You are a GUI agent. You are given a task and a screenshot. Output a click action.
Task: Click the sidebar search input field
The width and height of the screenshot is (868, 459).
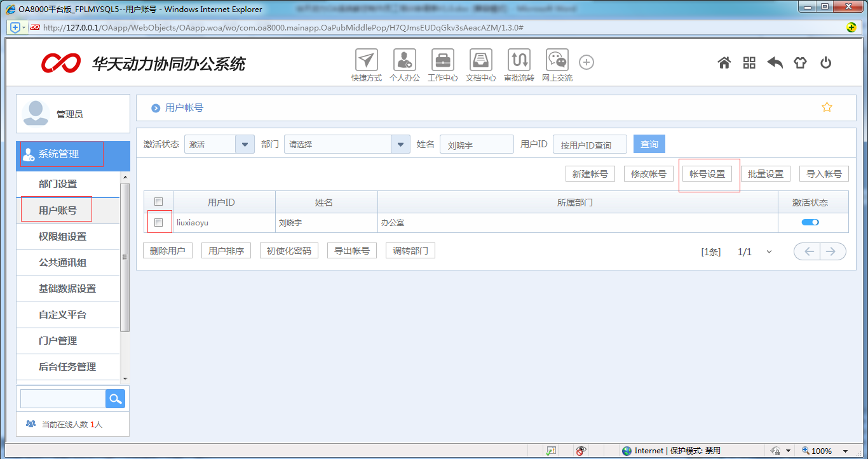point(62,398)
